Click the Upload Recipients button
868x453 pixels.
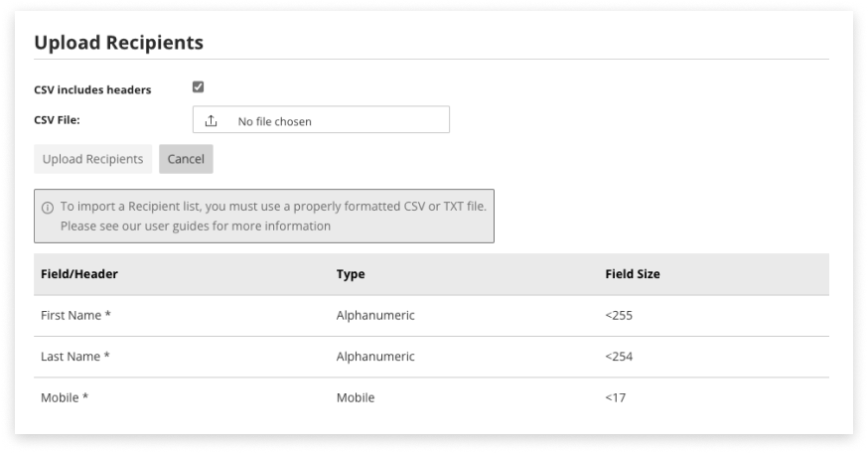(x=93, y=159)
